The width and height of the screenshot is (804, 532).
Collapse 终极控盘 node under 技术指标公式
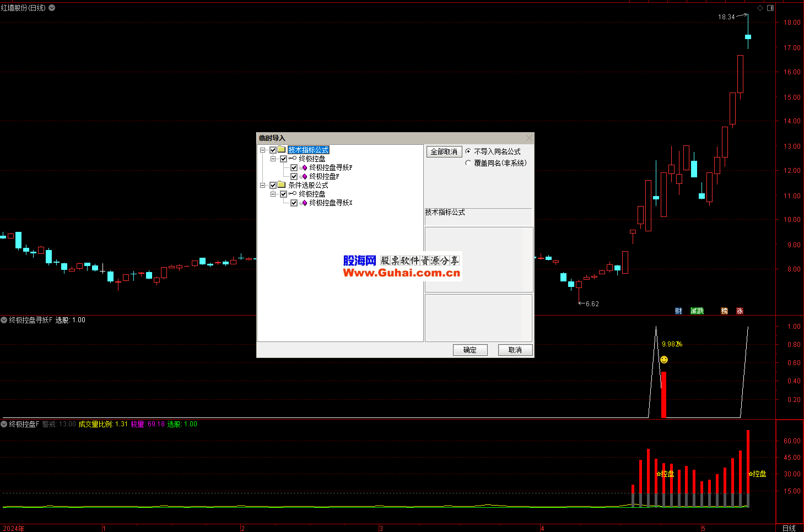273,159
